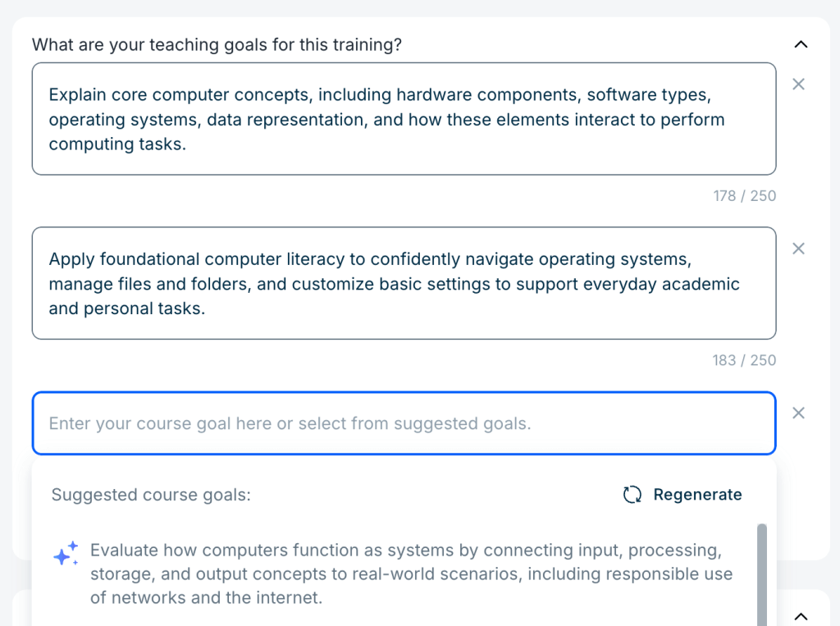
Task: Click the Suggested course goals heading
Action: click(150, 495)
